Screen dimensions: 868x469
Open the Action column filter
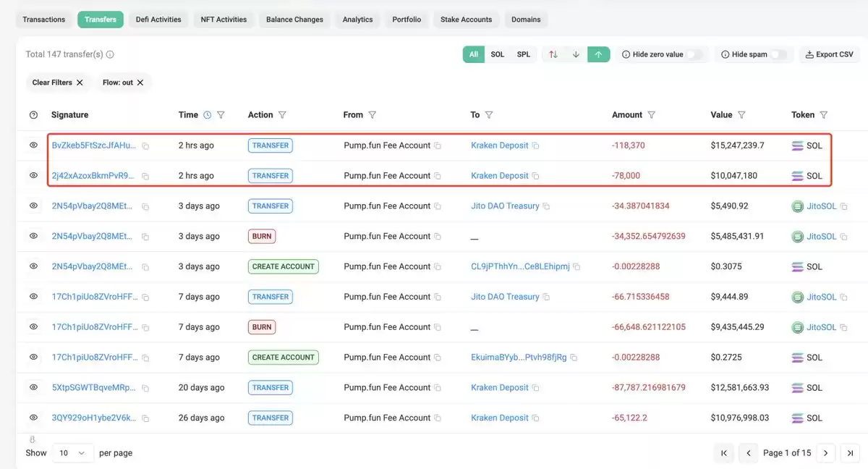(x=282, y=115)
